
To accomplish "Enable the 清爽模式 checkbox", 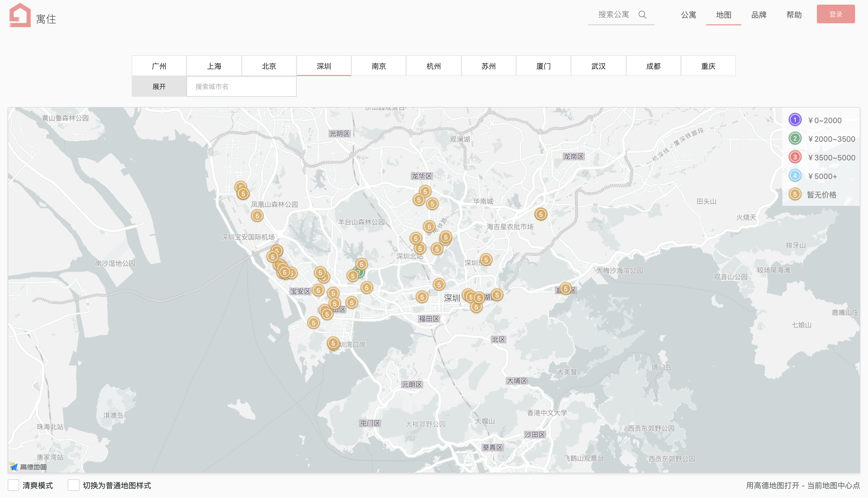I will [x=13, y=485].
